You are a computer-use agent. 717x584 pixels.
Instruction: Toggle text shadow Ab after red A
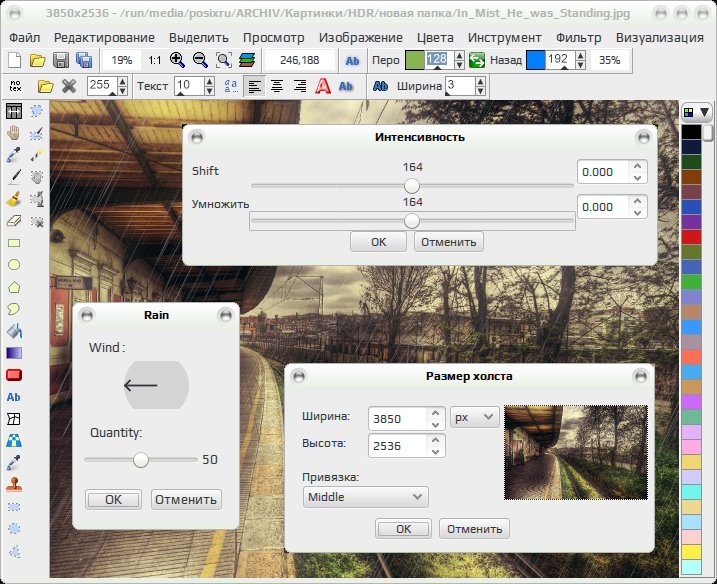coord(346,86)
